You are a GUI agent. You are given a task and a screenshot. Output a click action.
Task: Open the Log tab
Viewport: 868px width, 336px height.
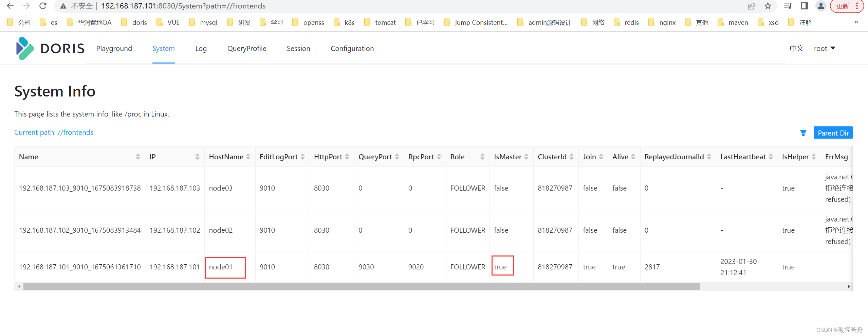pyautogui.click(x=201, y=49)
